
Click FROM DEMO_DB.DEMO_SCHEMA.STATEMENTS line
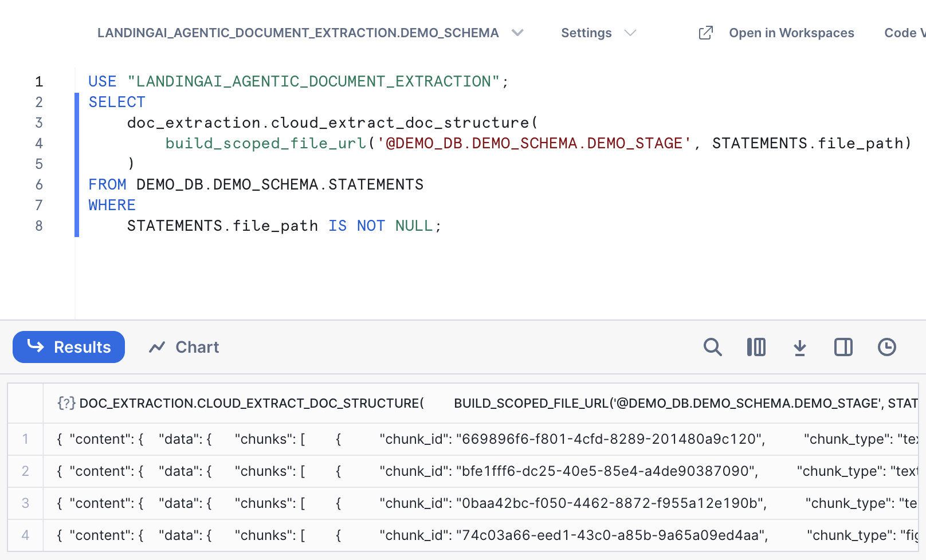coord(256,184)
